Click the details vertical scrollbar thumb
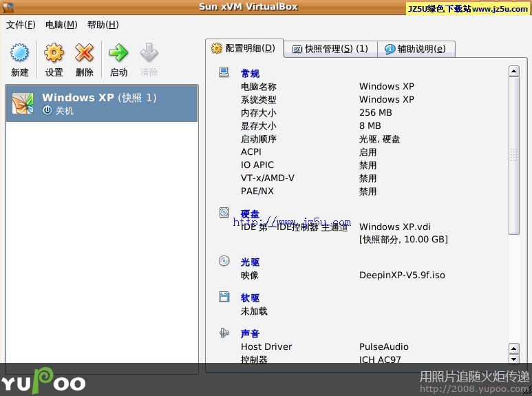 [x=513, y=155]
